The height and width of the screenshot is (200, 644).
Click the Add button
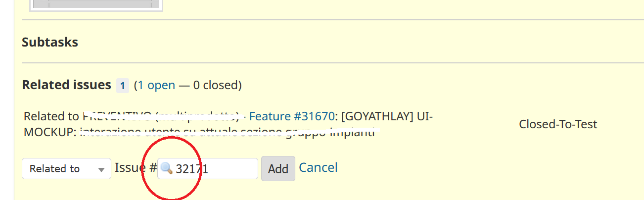[x=278, y=169]
